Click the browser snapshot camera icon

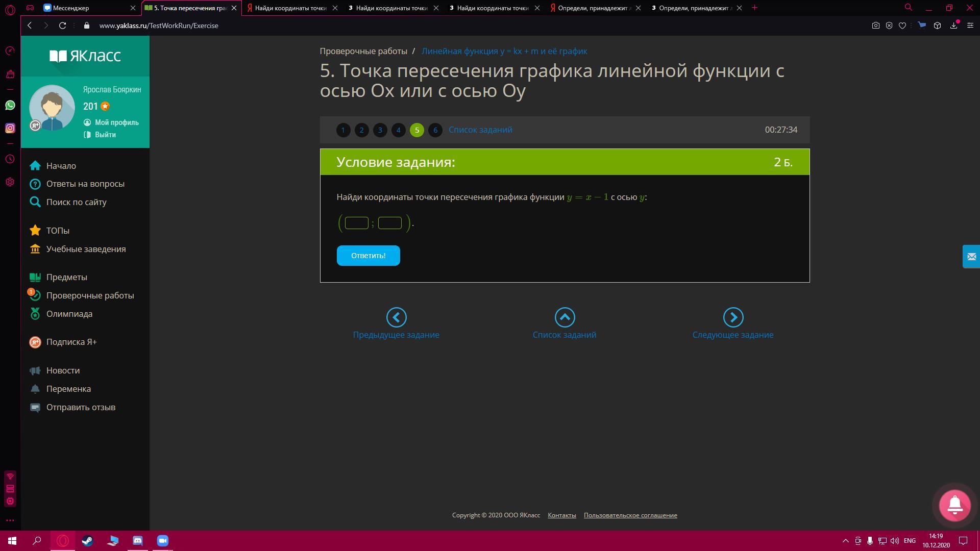pyautogui.click(x=875, y=26)
